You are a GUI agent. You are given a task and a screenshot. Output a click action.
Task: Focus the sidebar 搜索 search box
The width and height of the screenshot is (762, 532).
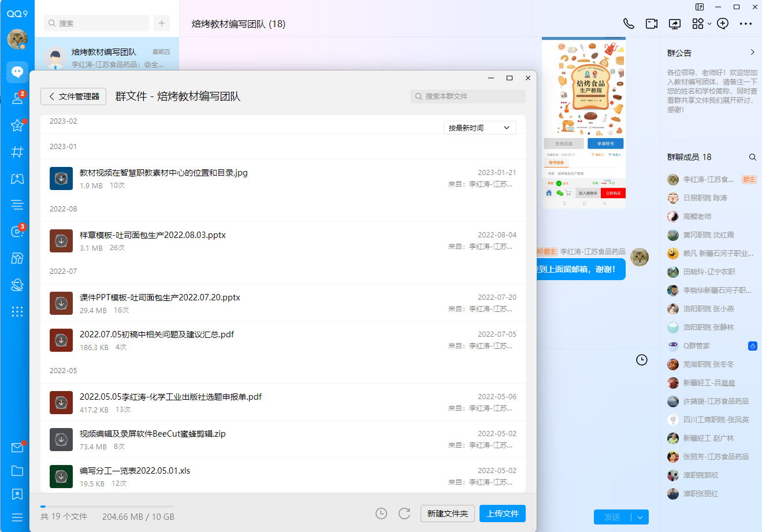click(96, 23)
